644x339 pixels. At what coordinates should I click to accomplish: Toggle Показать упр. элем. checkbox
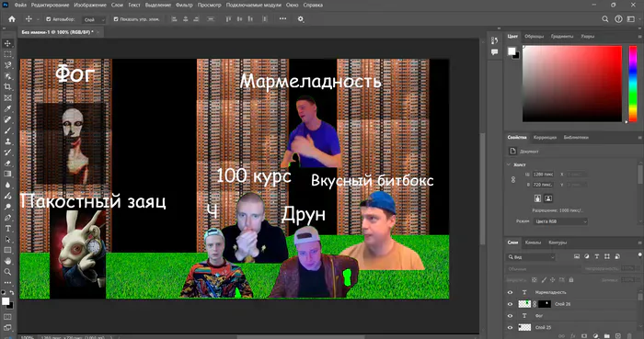116,19
